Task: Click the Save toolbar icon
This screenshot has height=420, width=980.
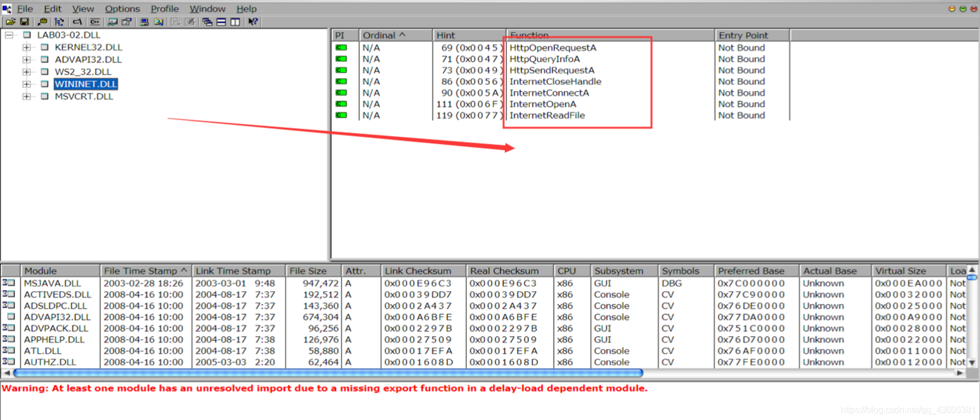Action: click(24, 22)
